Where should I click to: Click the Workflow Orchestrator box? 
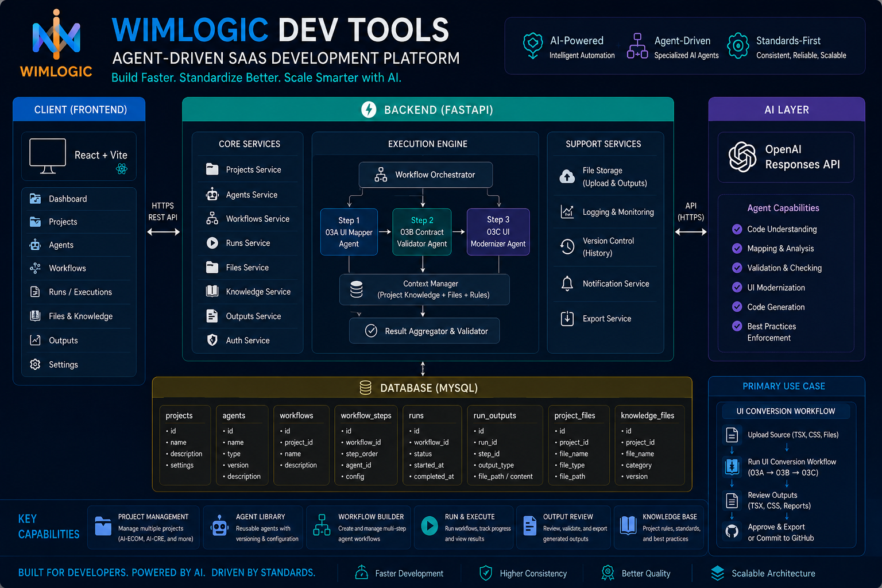tap(425, 175)
